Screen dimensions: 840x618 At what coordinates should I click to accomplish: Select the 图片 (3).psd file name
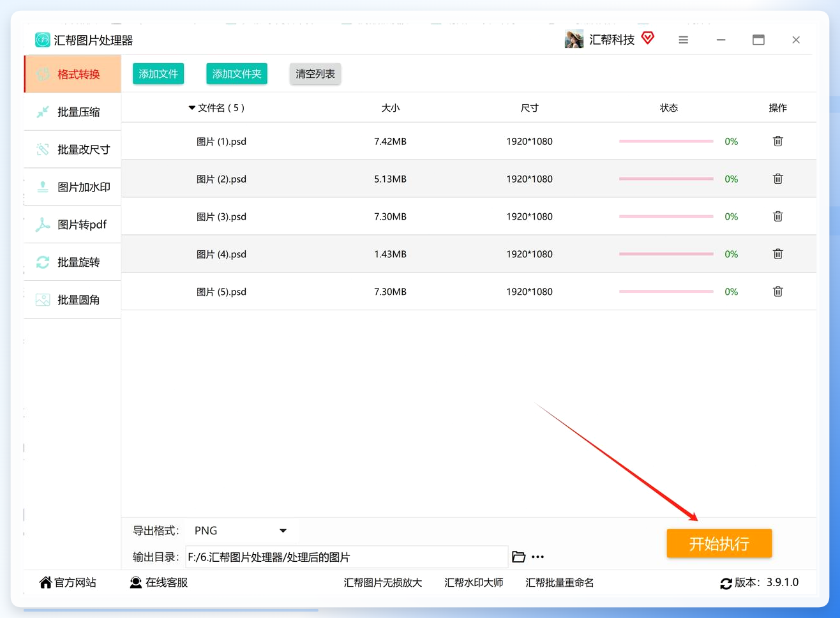(221, 216)
